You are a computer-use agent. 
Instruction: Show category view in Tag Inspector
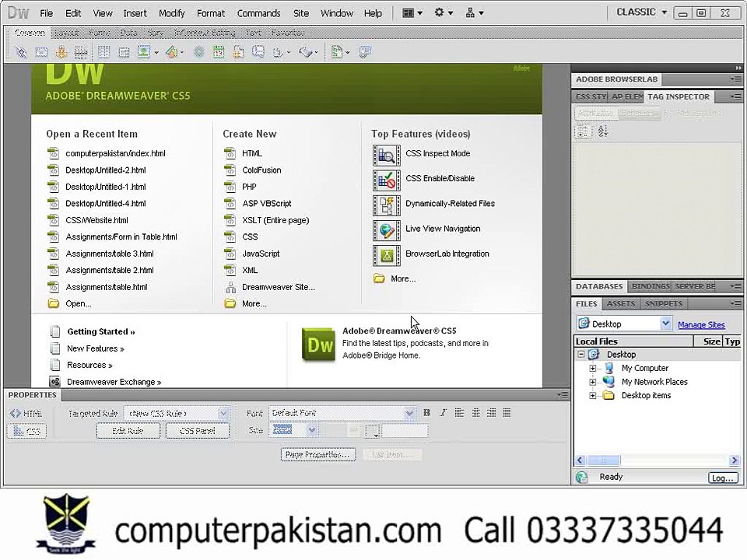[584, 132]
